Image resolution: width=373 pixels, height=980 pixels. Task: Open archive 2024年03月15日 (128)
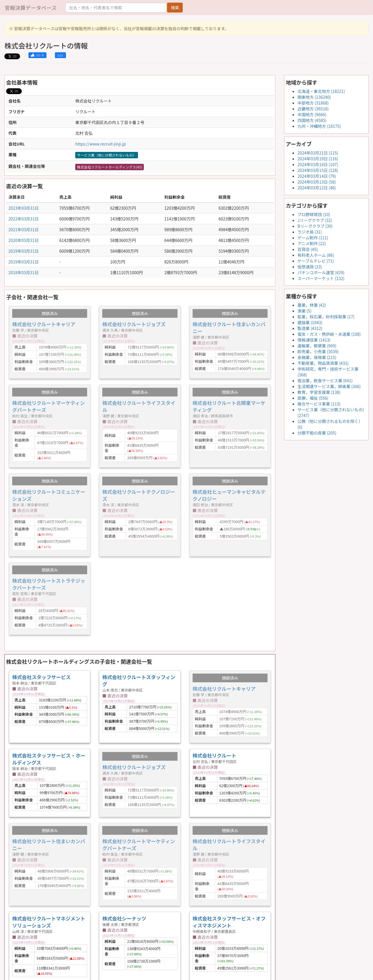(x=318, y=170)
